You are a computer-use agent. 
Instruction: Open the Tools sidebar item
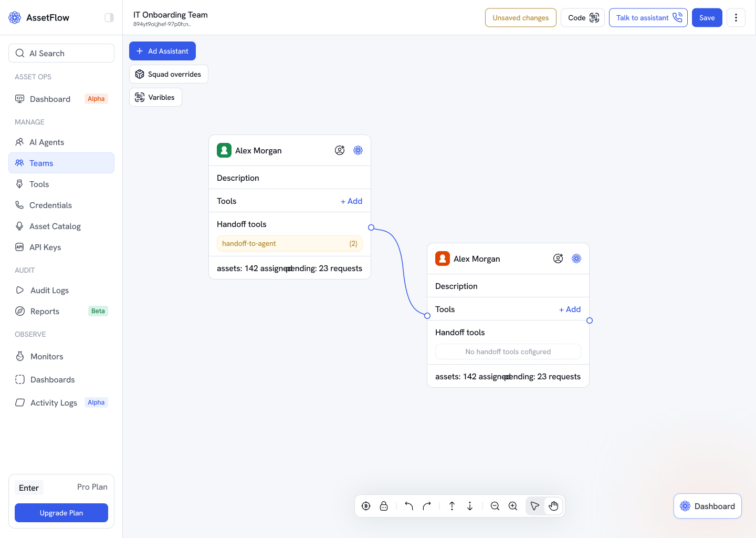(61, 184)
